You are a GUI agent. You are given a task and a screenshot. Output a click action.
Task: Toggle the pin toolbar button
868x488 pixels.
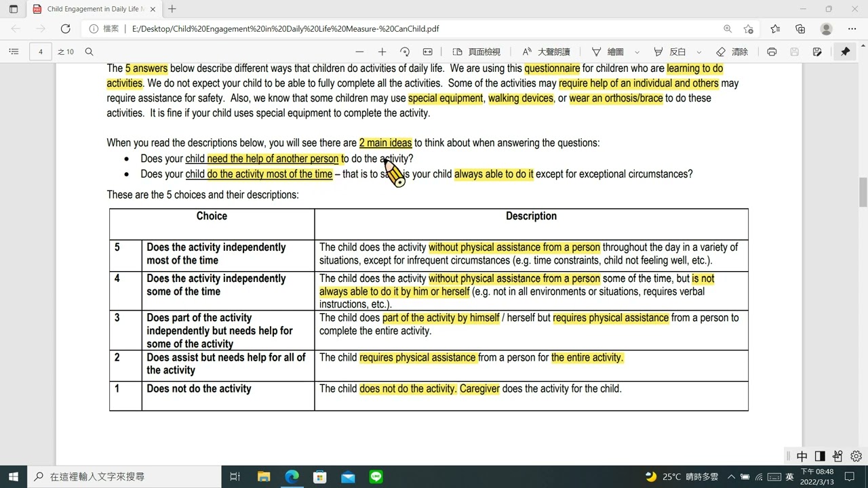pos(846,52)
